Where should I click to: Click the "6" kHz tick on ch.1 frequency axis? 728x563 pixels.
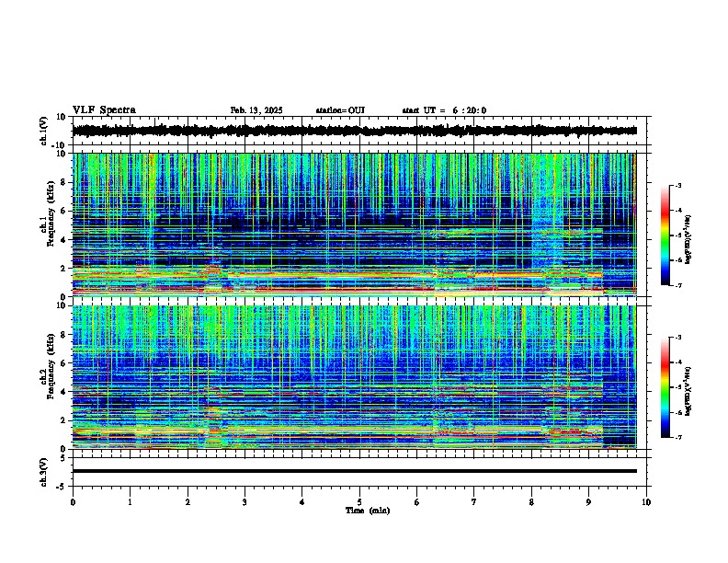(x=65, y=211)
